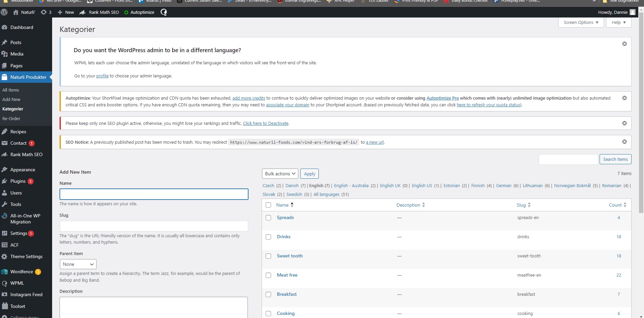Click the Instagram Feed camera icon
This screenshot has height=318, width=644.
(4, 294)
